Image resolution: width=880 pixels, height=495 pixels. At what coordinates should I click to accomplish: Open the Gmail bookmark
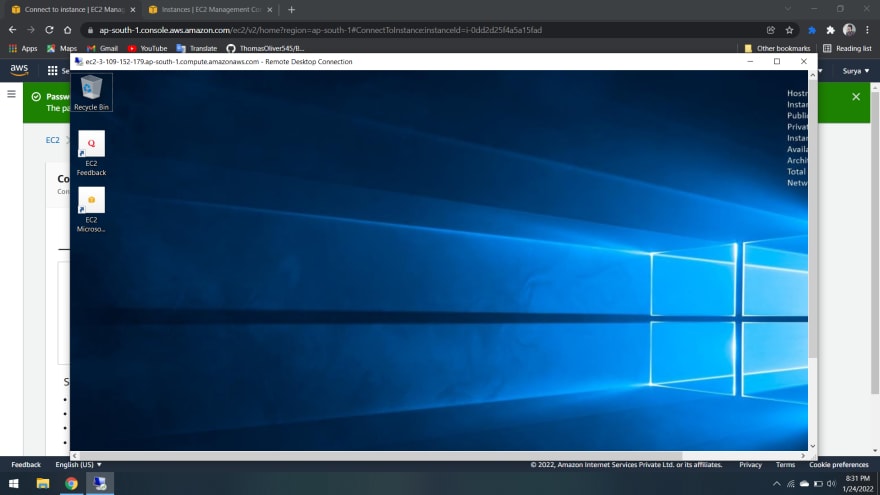103,48
